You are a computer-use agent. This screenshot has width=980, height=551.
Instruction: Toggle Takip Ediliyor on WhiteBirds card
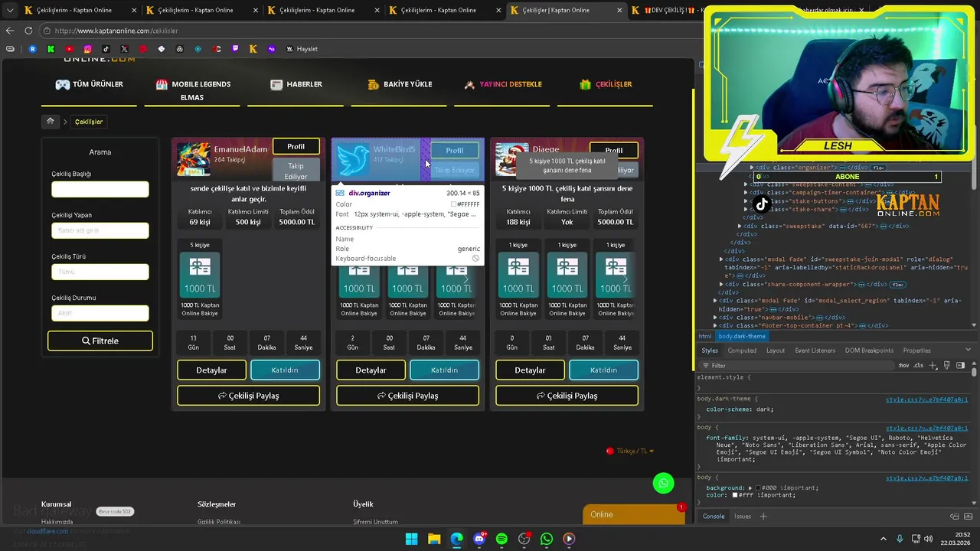click(x=455, y=170)
